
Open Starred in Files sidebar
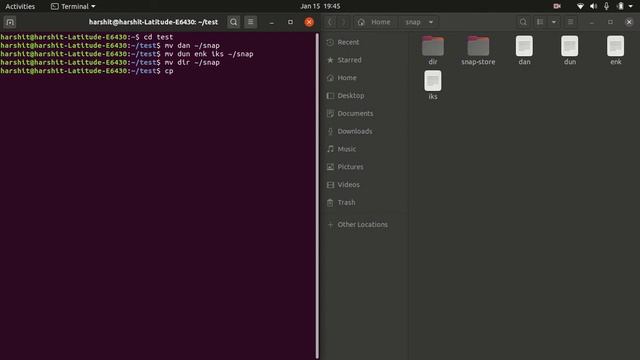pos(365,60)
